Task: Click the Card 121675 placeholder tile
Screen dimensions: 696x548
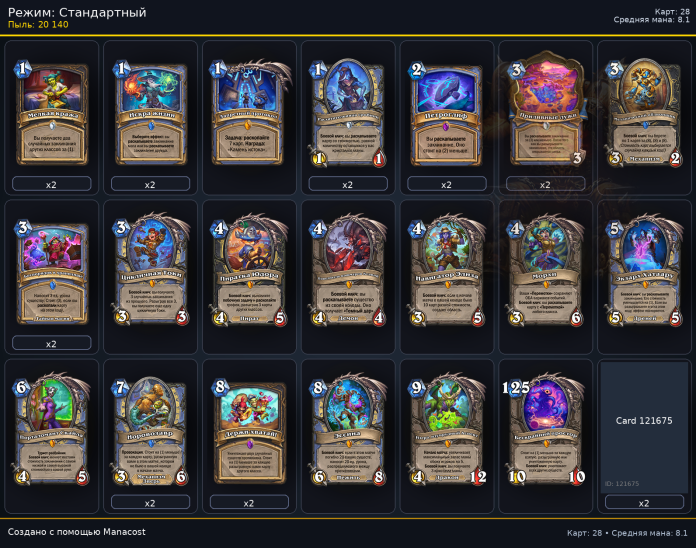Action: [x=644, y=427]
